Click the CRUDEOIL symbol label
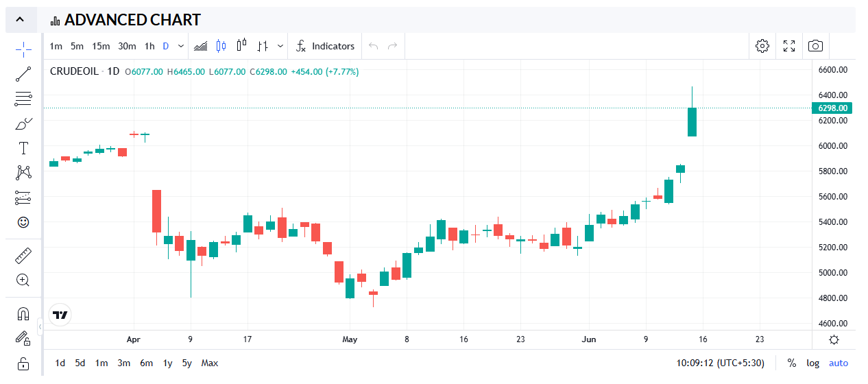The width and height of the screenshot is (868, 384). tap(74, 71)
